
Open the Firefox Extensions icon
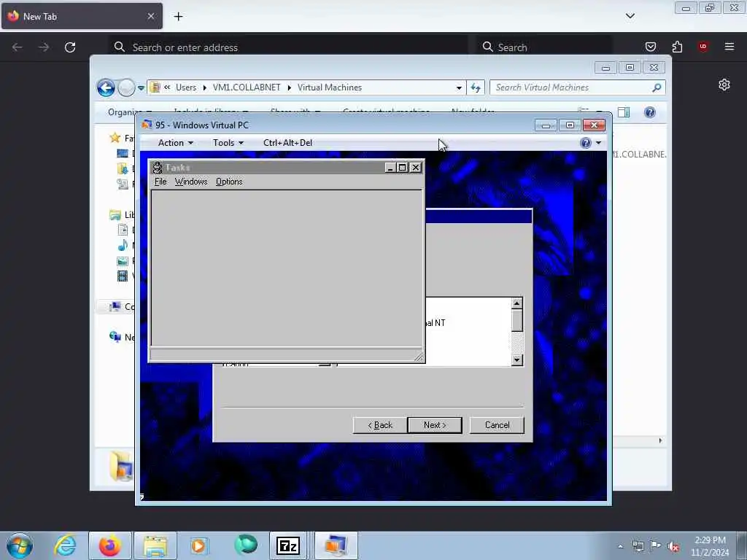[x=677, y=47]
